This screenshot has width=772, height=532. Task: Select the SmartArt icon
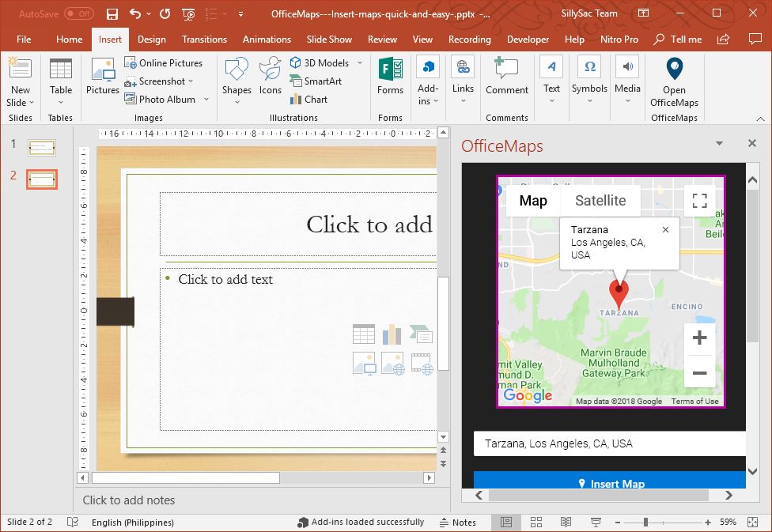point(297,81)
